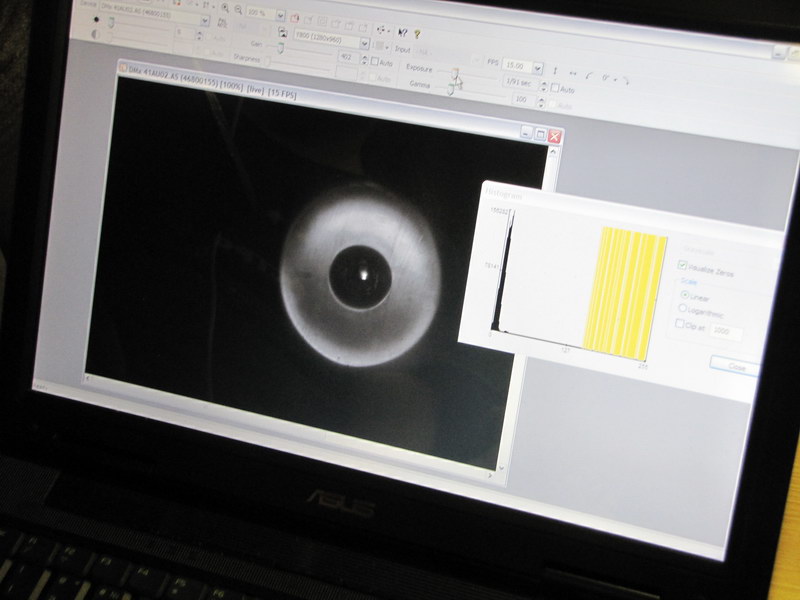Click the Exposure slider handle
800x600 pixels.
456,73
